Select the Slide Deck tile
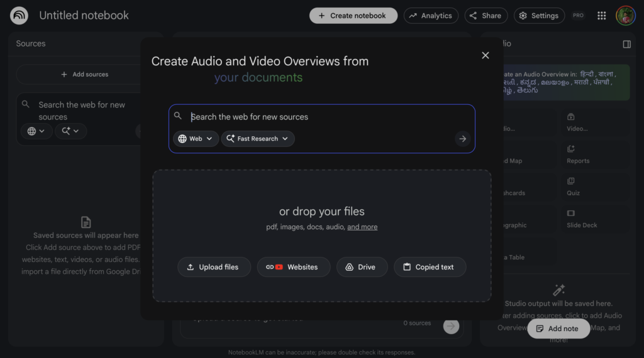 595,219
